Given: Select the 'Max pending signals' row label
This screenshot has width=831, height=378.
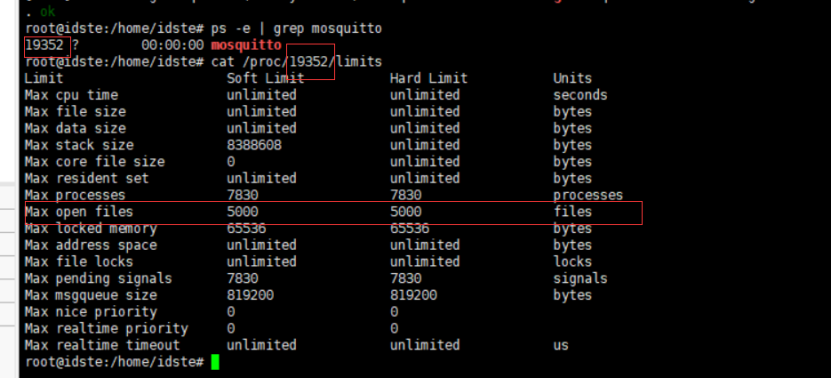Looking at the screenshot, I should click(x=99, y=278).
